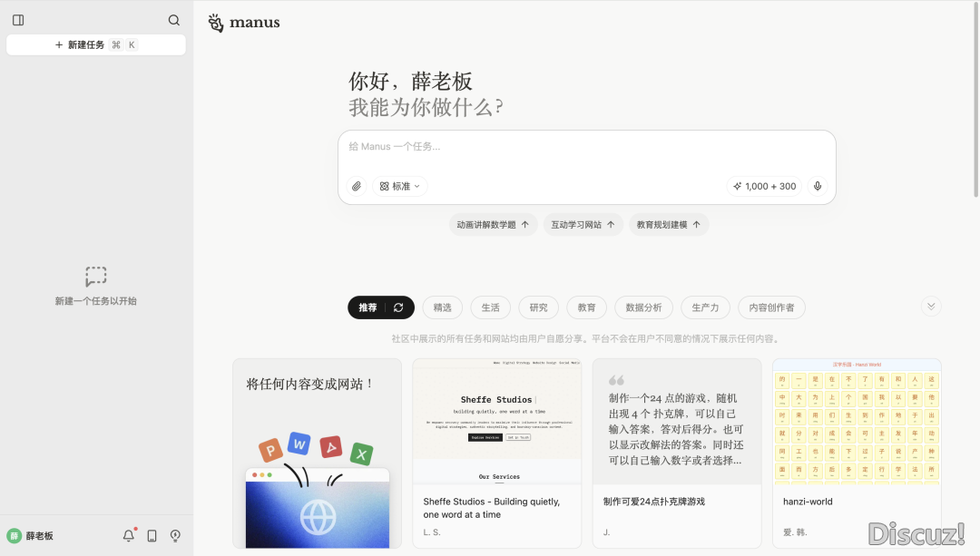Choose the 教育规划建模 suggestion chip

pyautogui.click(x=669, y=224)
